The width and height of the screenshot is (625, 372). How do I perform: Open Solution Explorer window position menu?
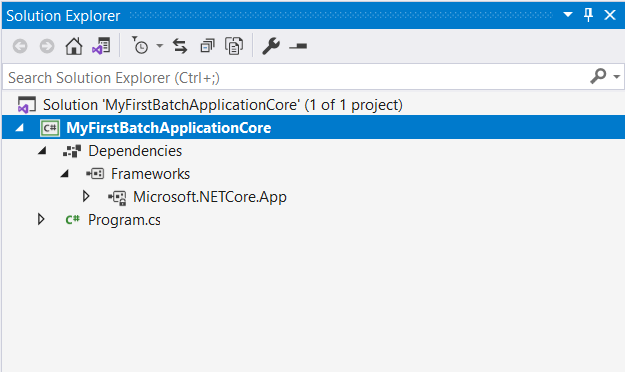click(x=568, y=15)
